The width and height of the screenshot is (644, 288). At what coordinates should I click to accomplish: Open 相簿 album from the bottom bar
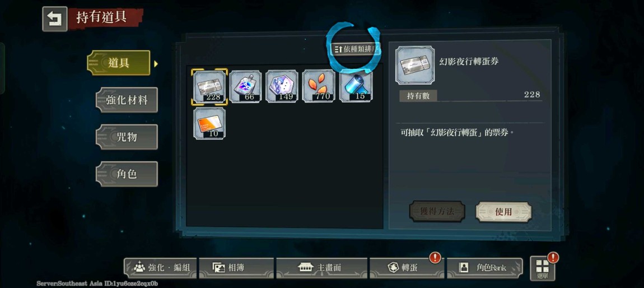pos(236,268)
